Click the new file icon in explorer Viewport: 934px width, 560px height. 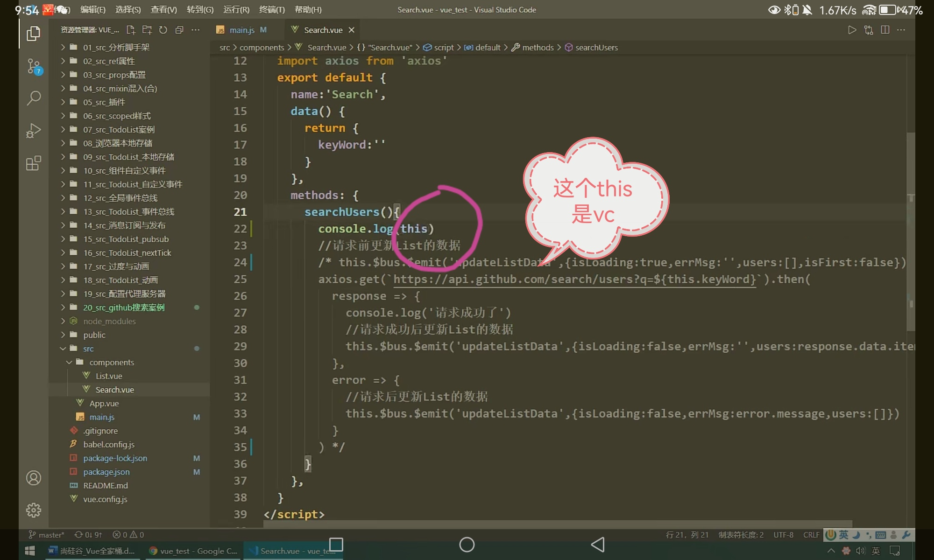(x=131, y=30)
